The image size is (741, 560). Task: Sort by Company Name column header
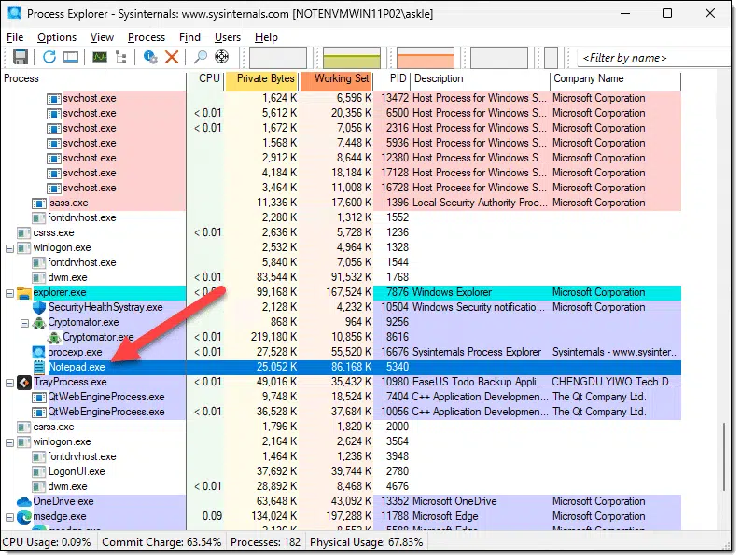tap(616, 79)
